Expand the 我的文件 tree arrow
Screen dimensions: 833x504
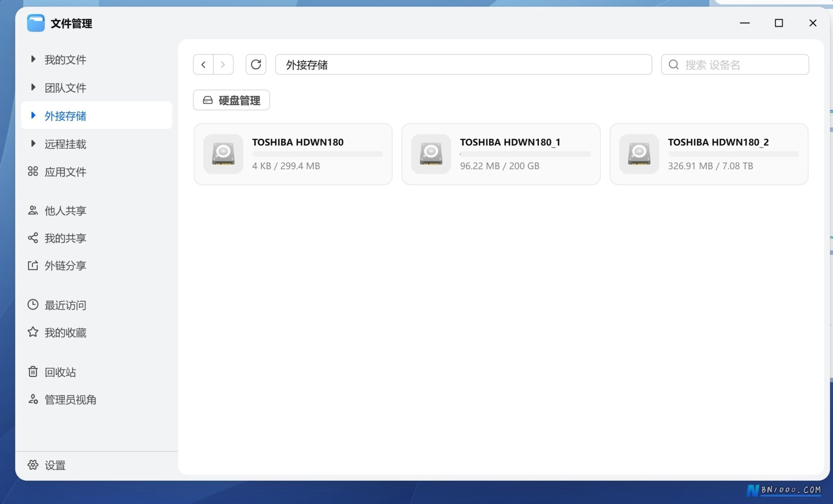[33, 59]
